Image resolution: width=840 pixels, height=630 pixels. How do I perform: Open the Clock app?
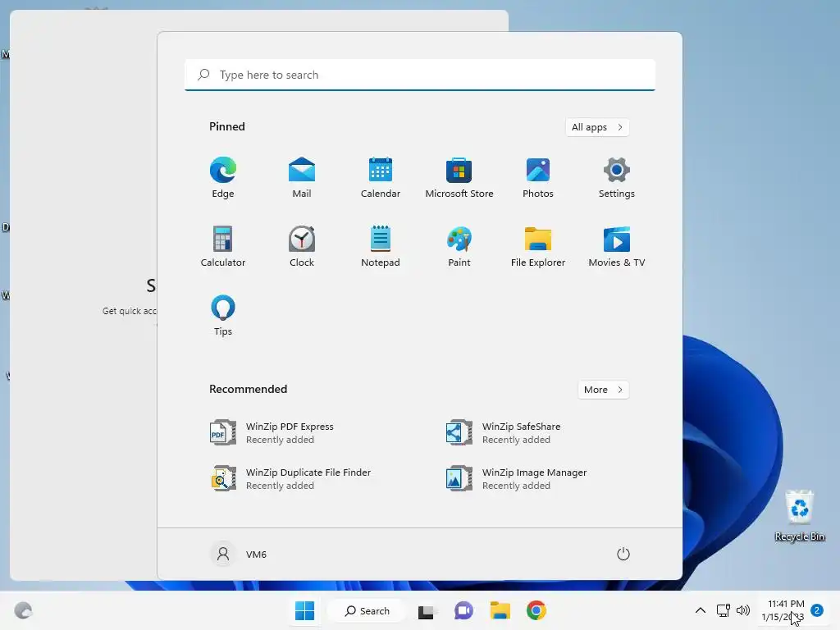point(302,246)
